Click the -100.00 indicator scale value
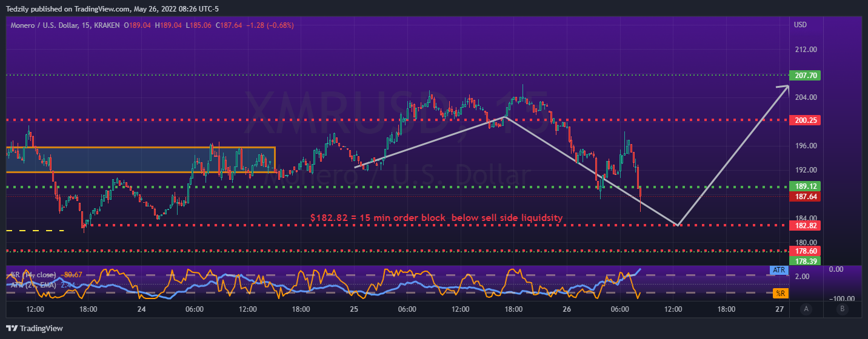The height and width of the screenshot is (339, 868). pos(841,299)
